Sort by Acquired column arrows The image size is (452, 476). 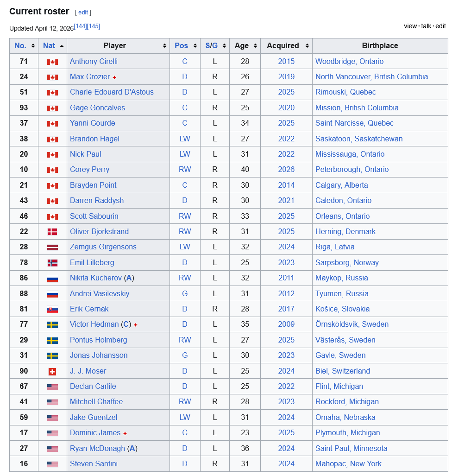pyautogui.click(x=307, y=46)
